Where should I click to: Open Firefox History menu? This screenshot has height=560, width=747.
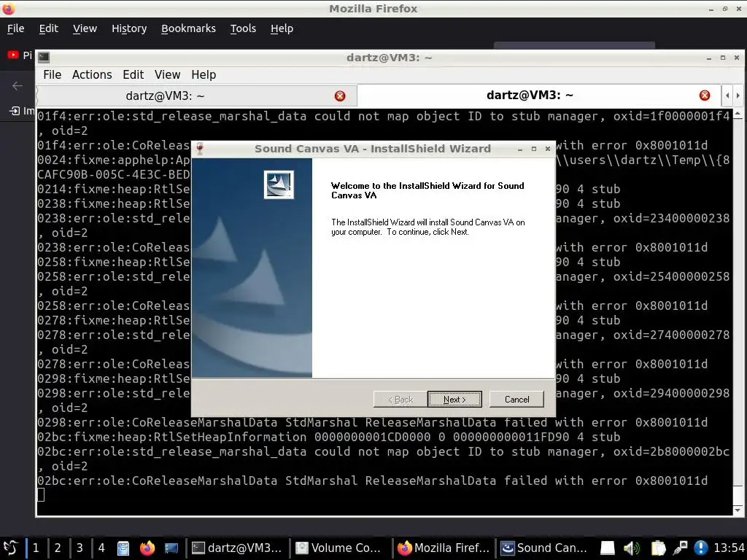[x=129, y=28]
